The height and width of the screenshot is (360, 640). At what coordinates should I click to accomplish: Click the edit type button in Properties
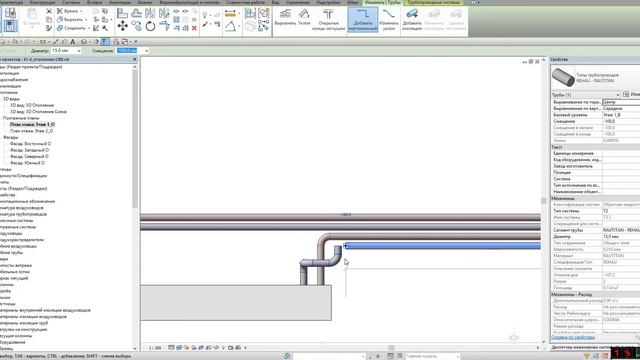pos(631,94)
